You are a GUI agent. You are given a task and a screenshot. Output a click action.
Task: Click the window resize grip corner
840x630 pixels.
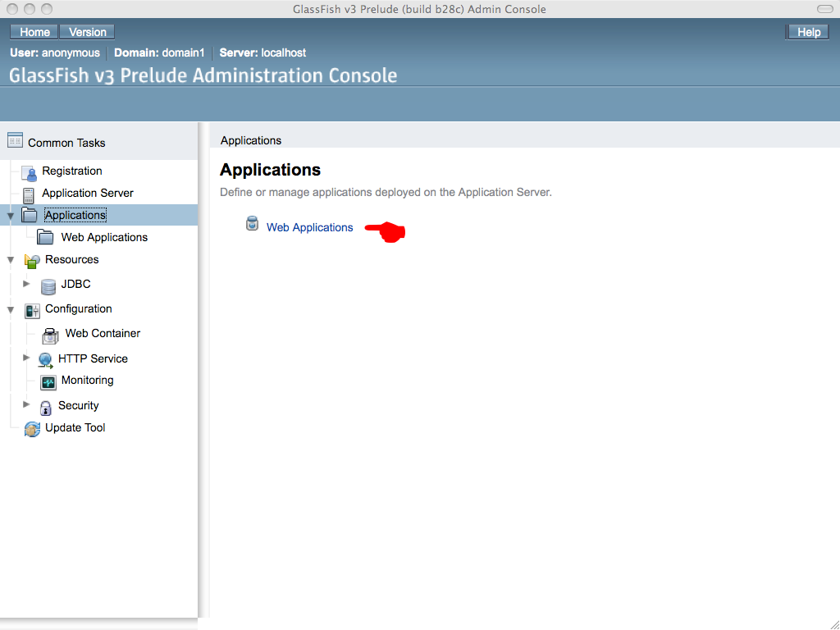tap(833, 623)
